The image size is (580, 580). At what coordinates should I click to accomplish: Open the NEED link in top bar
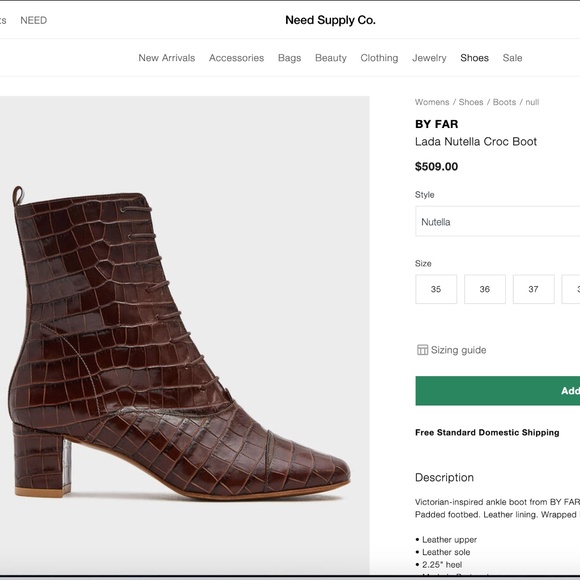click(x=34, y=20)
